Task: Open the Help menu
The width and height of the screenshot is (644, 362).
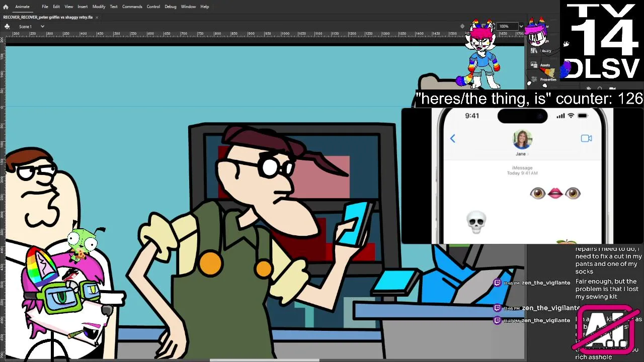Action: pyautogui.click(x=205, y=7)
